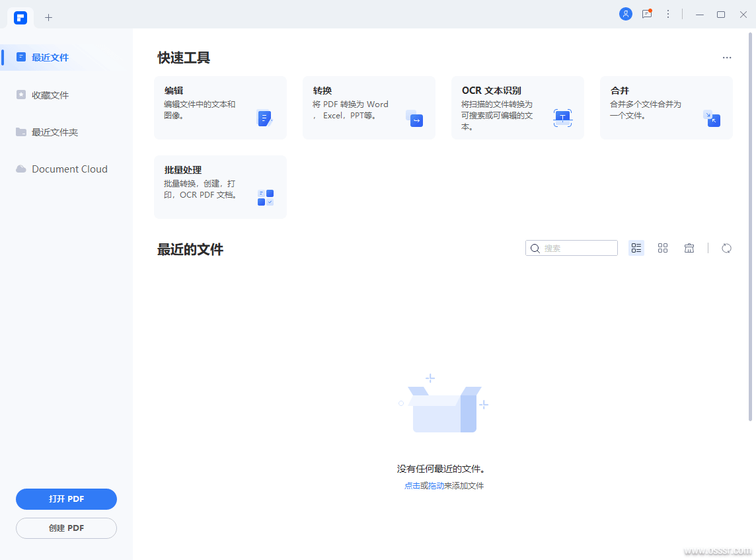The height and width of the screenshot is (560, 756).
Task: Open 收藏文件 in the sidebar
Action: pyautogui.click(x=50, y=95)
